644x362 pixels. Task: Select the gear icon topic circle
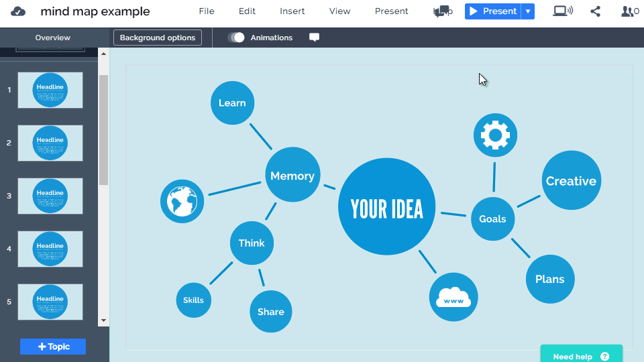pos(495,135)
